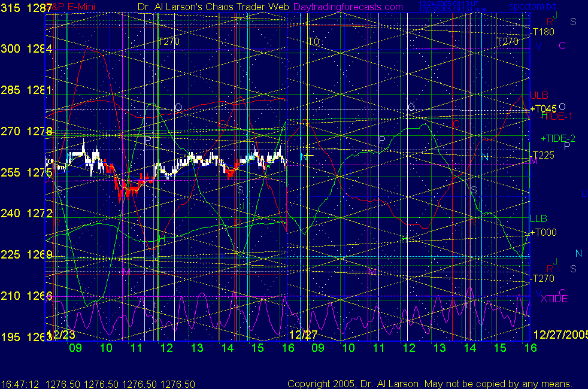
Task: Click the Daytradingforecasts.com site name
Action: (348, 7)
